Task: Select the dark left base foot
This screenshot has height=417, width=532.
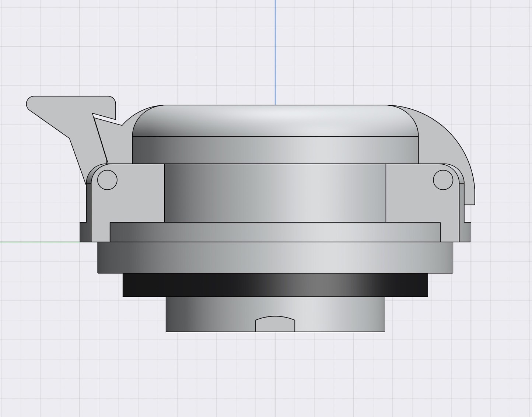Action: tap(85, 232)
